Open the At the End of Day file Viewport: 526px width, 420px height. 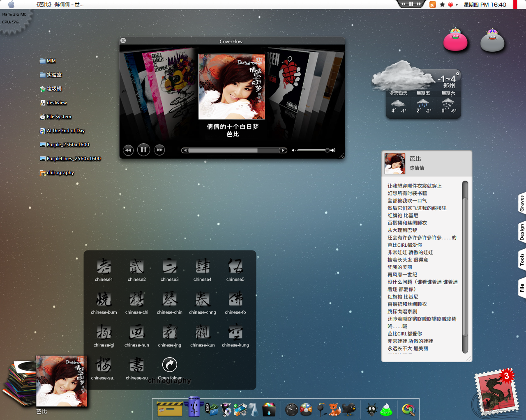(62, 131)
